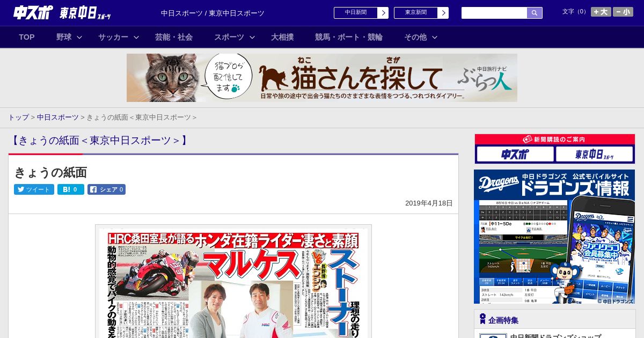Open the 芸能・社会 menu item

174,37
